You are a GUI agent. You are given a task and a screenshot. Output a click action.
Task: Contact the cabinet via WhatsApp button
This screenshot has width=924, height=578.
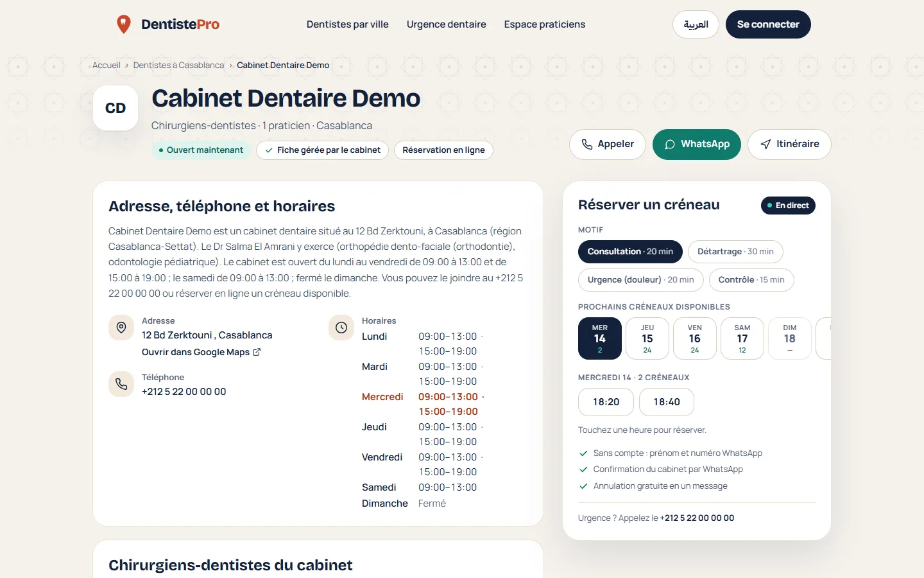point(697,144)
